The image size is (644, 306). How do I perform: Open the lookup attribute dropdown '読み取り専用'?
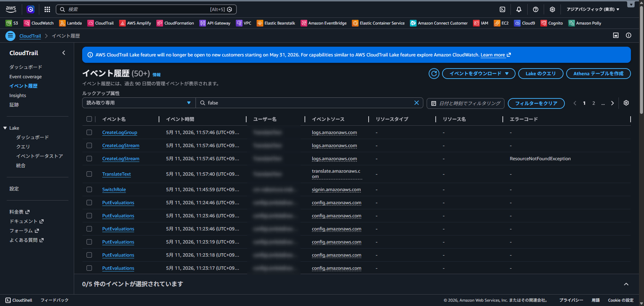click(x=139, y=103)
